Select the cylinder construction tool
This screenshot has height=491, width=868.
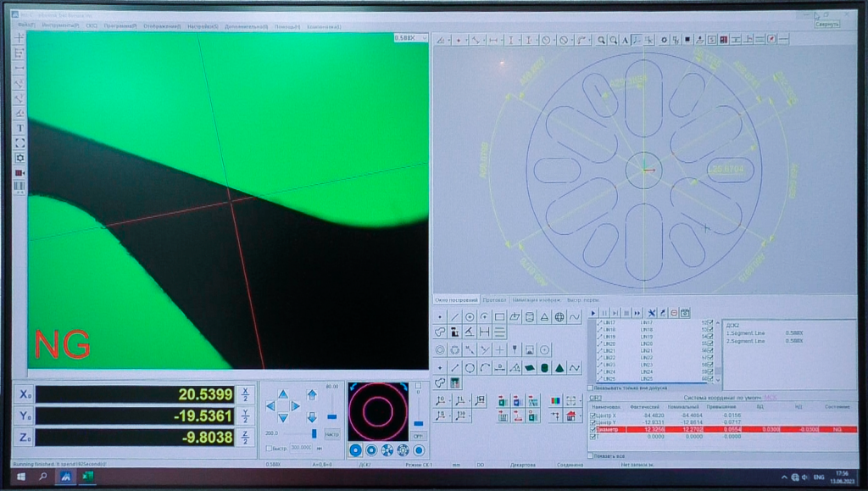[529, 317]
